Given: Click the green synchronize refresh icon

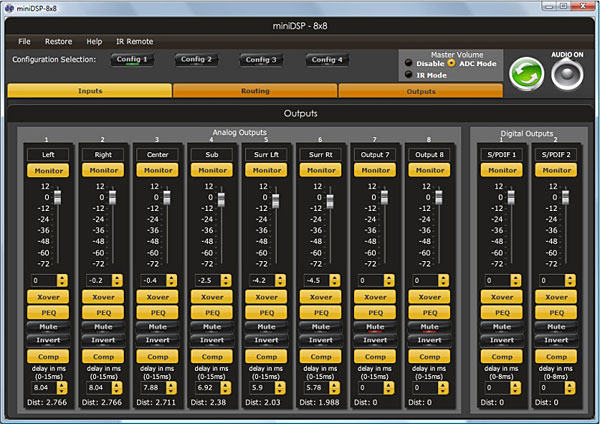Looking at the screenshot, I should 527,73.
